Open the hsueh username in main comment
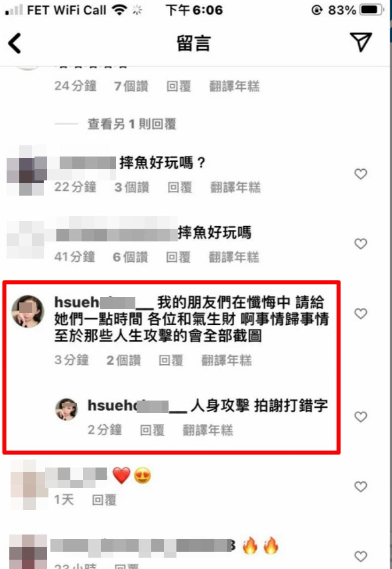The width and height of the screenshot is (392, 569). pyautogui.click(x=104, y=302)
